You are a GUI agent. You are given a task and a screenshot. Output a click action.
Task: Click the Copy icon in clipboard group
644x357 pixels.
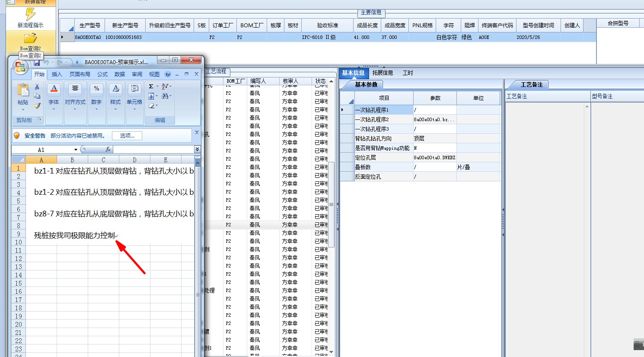[x=37, y=96]
